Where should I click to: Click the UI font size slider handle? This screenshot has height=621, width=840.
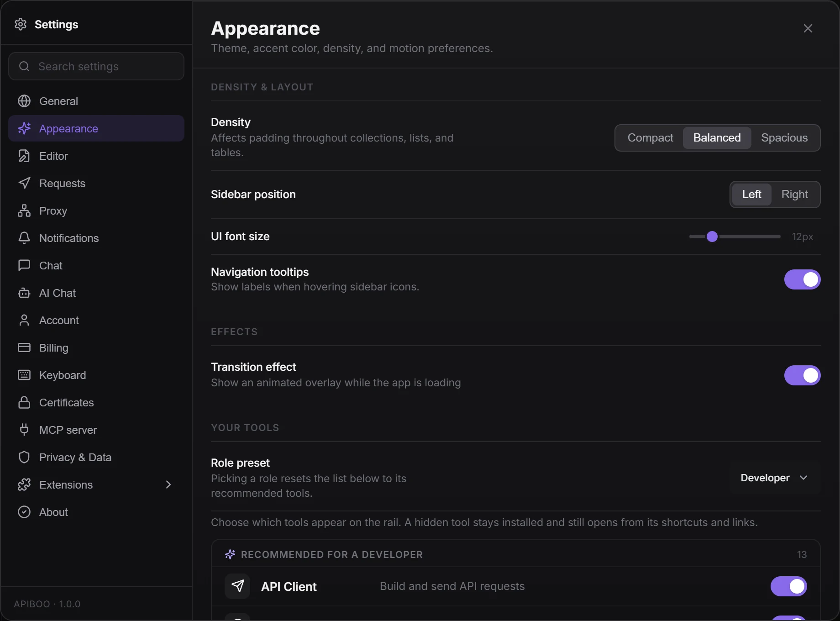point(712,237)
